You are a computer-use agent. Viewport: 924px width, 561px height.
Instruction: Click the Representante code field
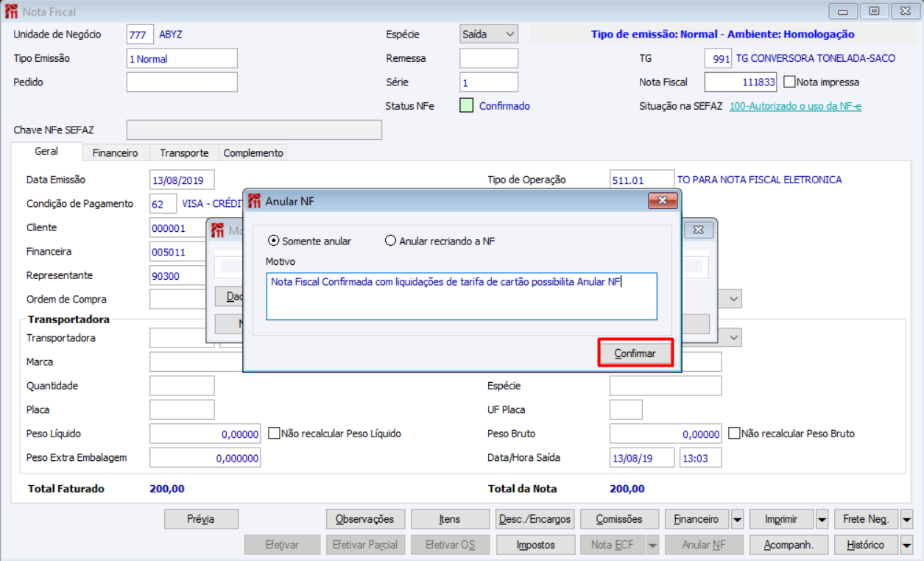[x=178, y=275]
